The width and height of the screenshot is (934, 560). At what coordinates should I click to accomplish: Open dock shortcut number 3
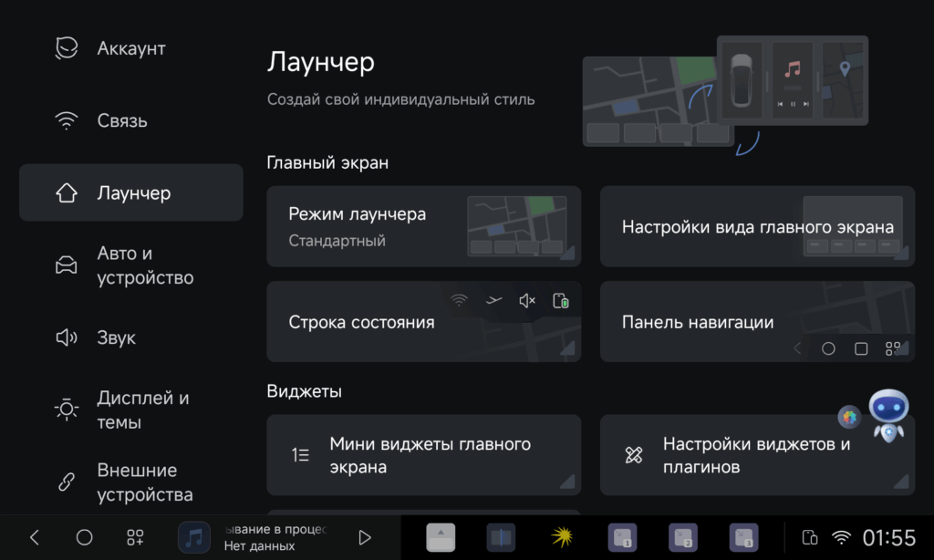click(744, 537)
